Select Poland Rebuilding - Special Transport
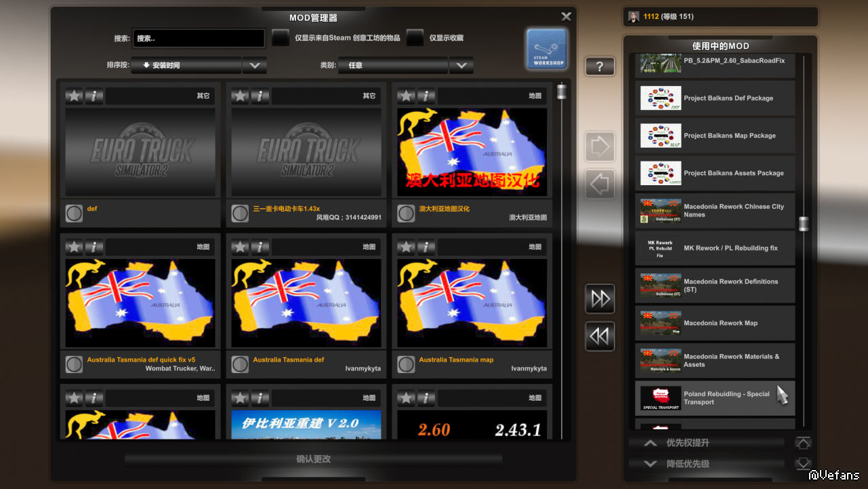The image size is (868, 489). point(715,398)
